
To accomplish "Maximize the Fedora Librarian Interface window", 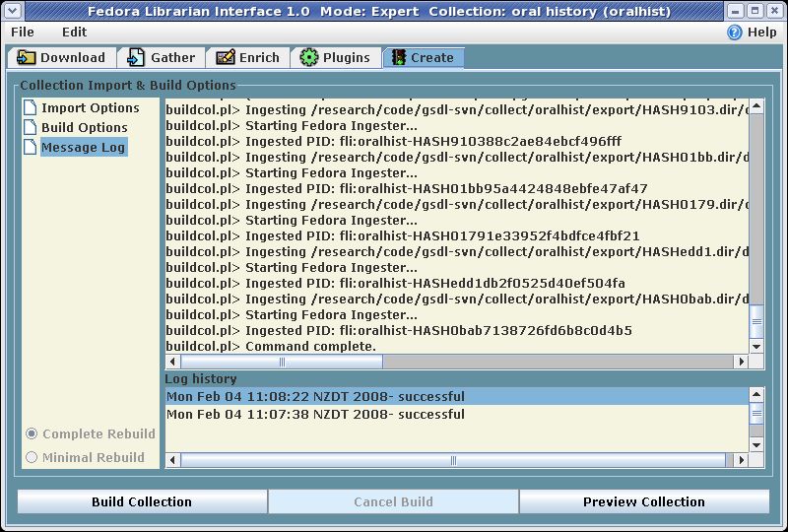I will coord(755,11).
